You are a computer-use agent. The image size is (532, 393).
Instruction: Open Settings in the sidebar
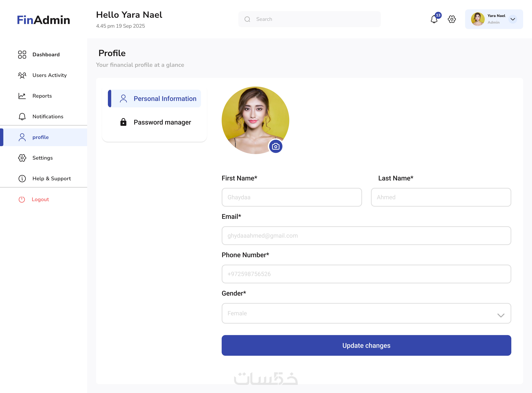point(44,158)
